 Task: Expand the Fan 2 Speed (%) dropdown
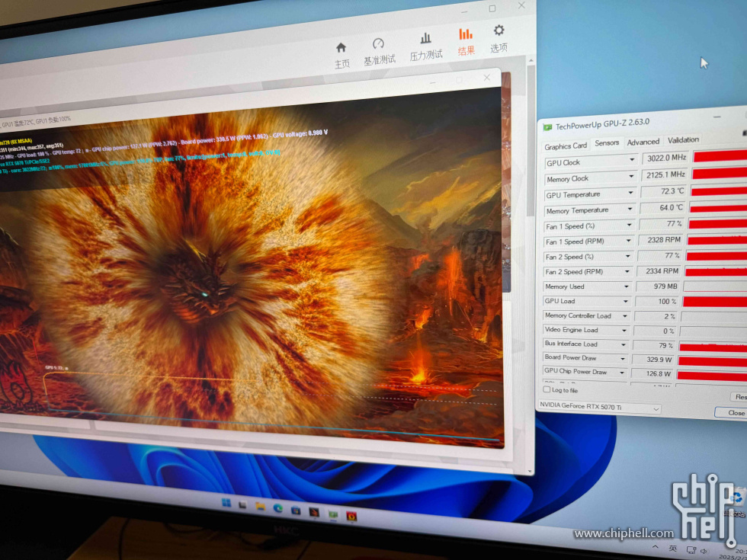click(627, 256)
